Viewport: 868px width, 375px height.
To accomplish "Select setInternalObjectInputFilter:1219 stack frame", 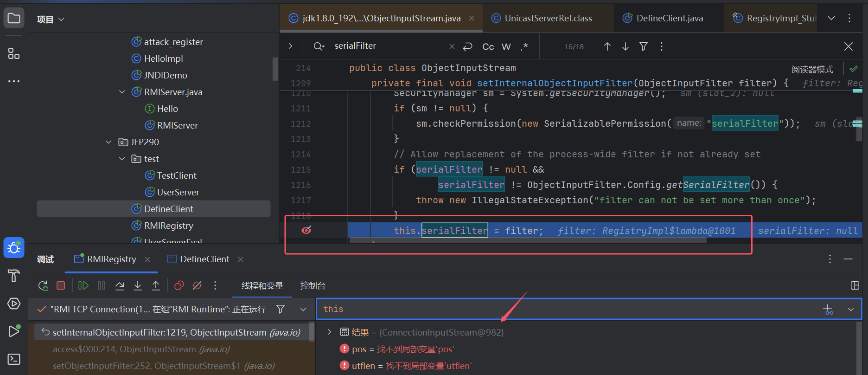I will [x=172, y=332].
